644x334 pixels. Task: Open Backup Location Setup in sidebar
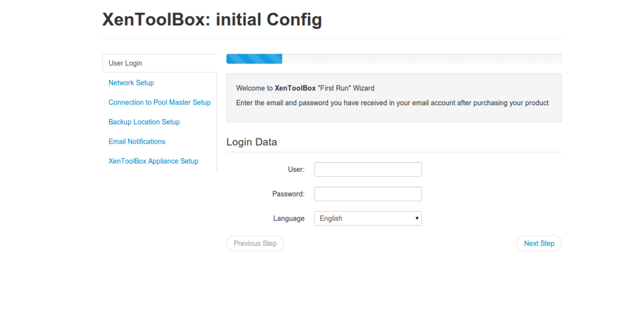[x=144, y=122]
